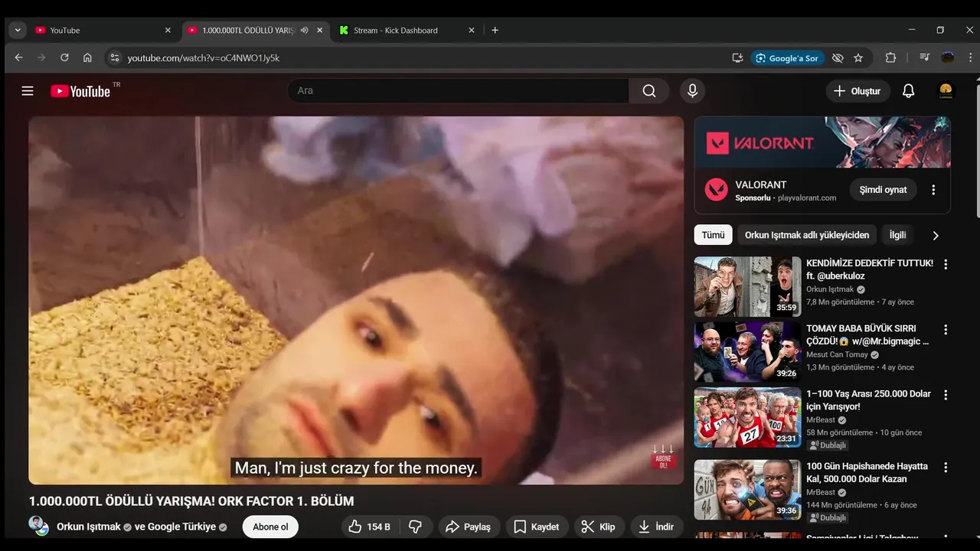The height and width of the screenshot is (551, 980).
Task: Open YouTube account avatar menu
Action: click(x=946, y=91)
